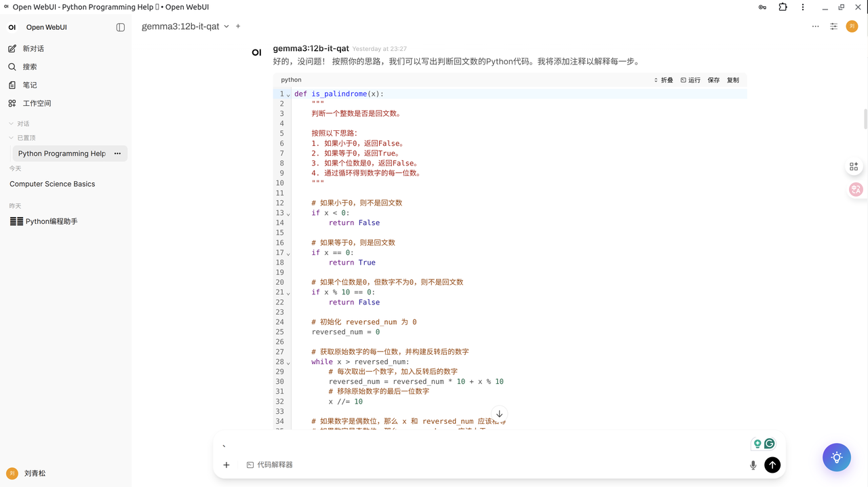868x487 pixels.
Task: Click code line 25 reversed_num = 0
Action: (x=346, y=332)
